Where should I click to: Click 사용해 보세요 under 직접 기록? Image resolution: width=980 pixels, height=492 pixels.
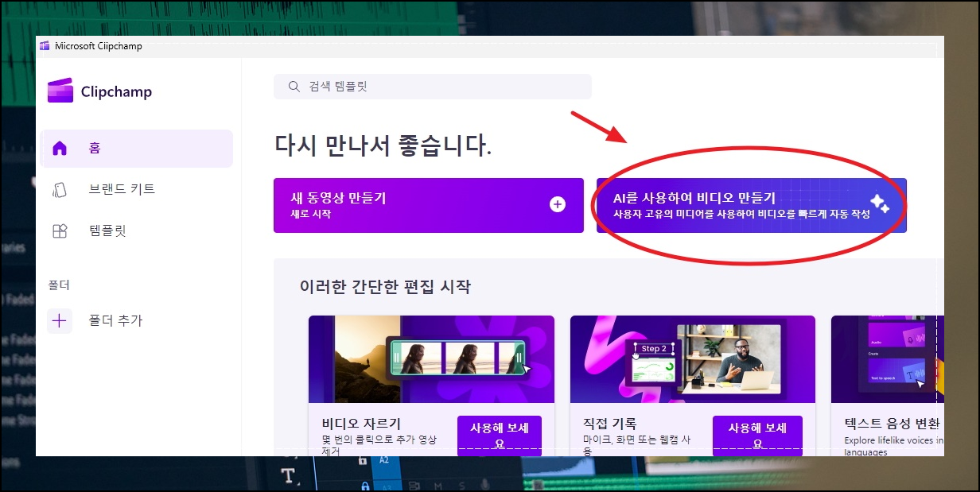757,436
